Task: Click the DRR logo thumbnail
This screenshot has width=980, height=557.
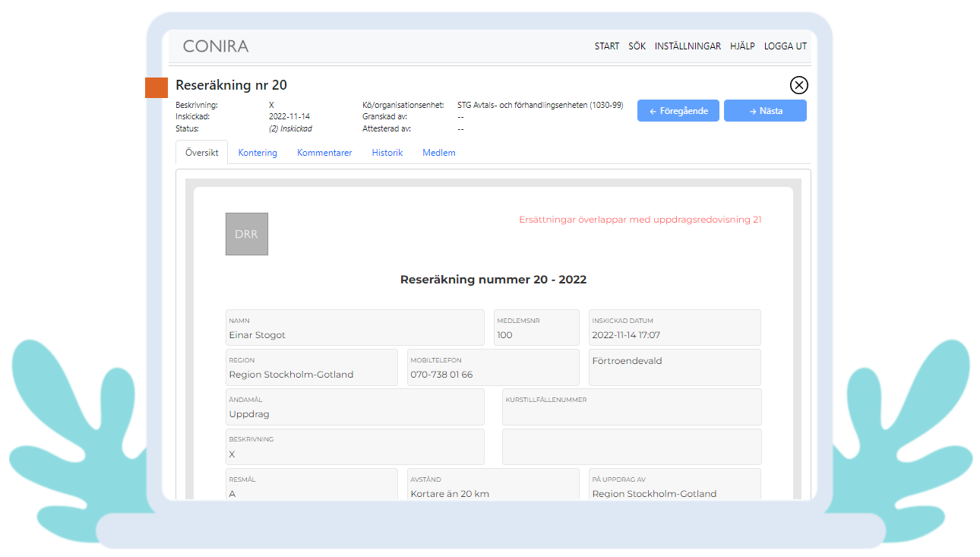Action: tap(247, 234)
